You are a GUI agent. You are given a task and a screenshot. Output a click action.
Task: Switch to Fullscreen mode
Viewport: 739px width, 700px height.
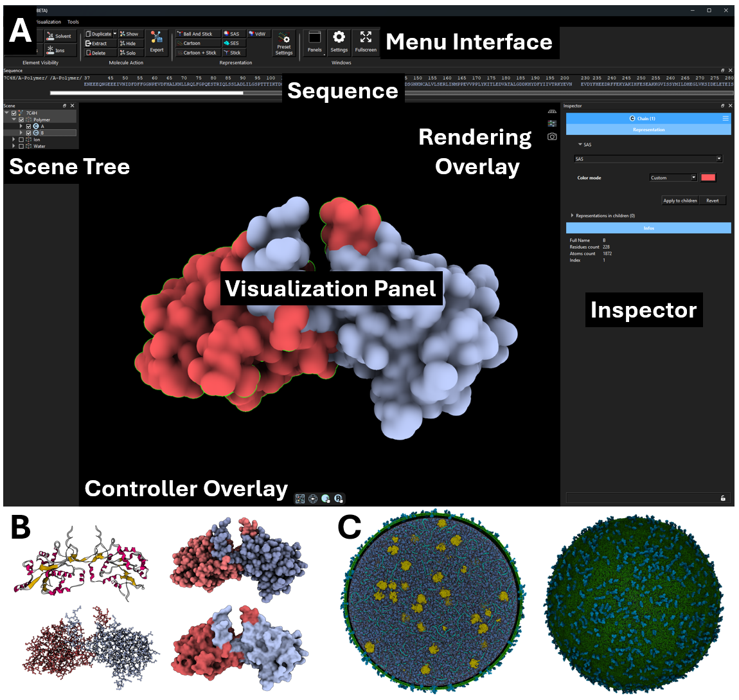(x=366, y=42)
